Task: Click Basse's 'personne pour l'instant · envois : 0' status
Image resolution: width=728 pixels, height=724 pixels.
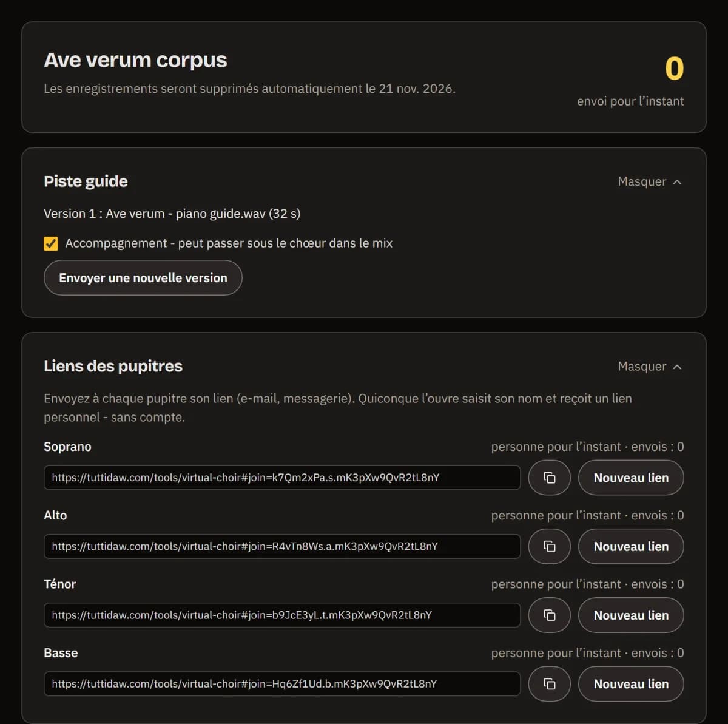Action: pyautogui.click(x=587, y=653)
